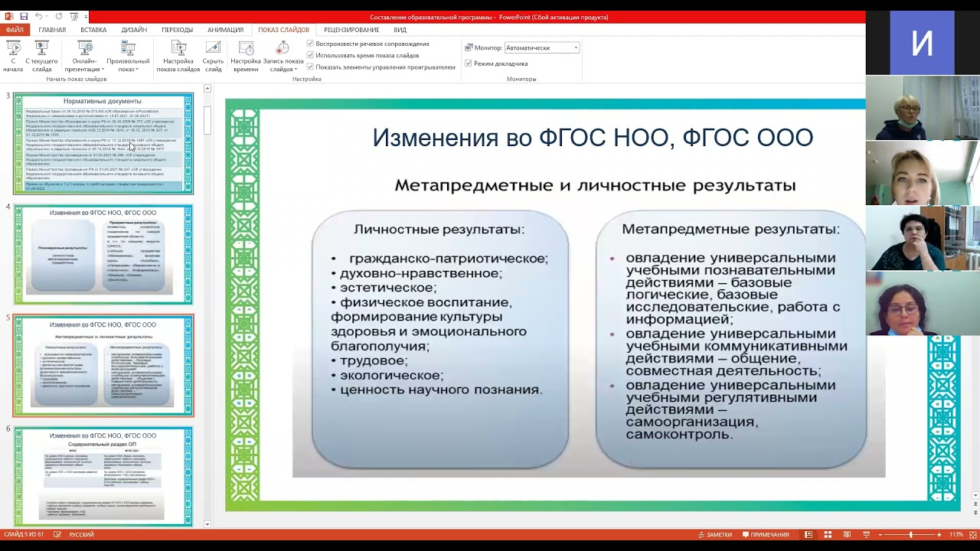Open the Файл tab
This screenshot has width=980, height=551.
(15, 30)
